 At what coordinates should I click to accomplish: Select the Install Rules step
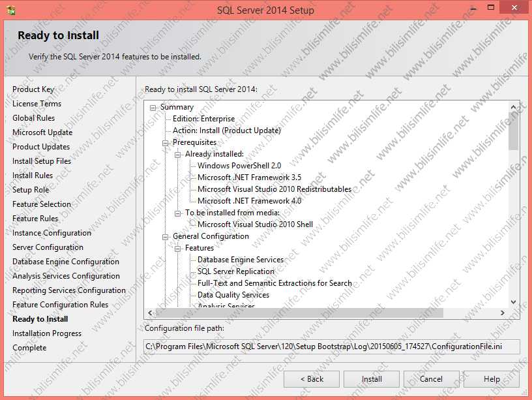point(33,176)
